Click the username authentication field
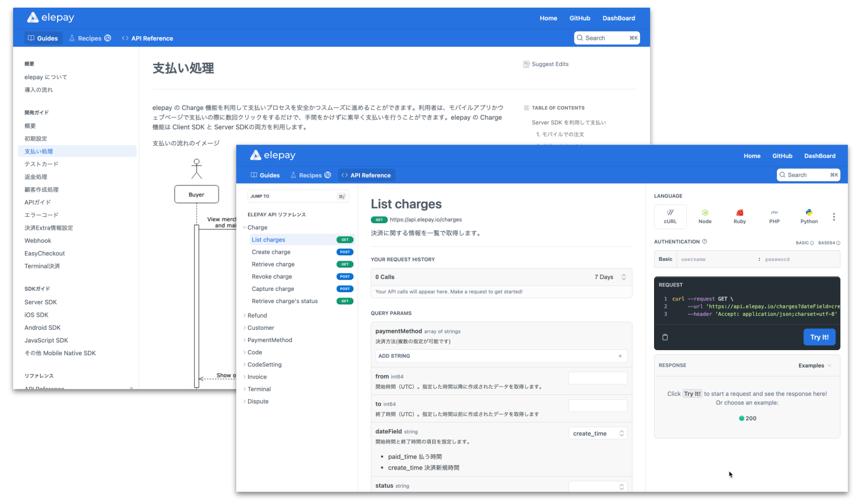Image resolution: width=860 pixels, height=504 pixels. tap(717, 259)
